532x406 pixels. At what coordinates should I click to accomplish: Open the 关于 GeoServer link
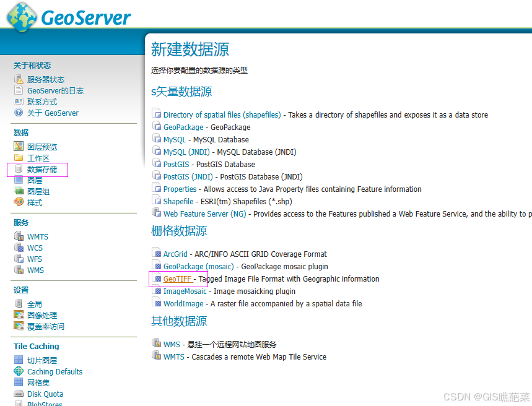(x=53, y=113)
